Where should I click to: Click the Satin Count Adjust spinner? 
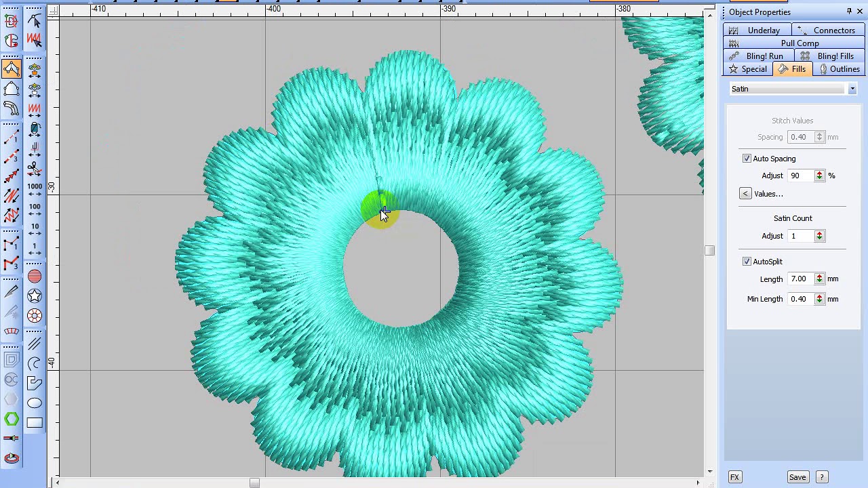[819, 236]
